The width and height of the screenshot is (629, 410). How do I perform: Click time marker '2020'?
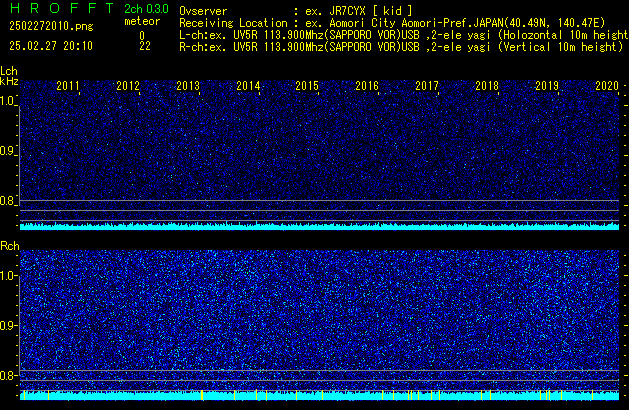point(607,86)
